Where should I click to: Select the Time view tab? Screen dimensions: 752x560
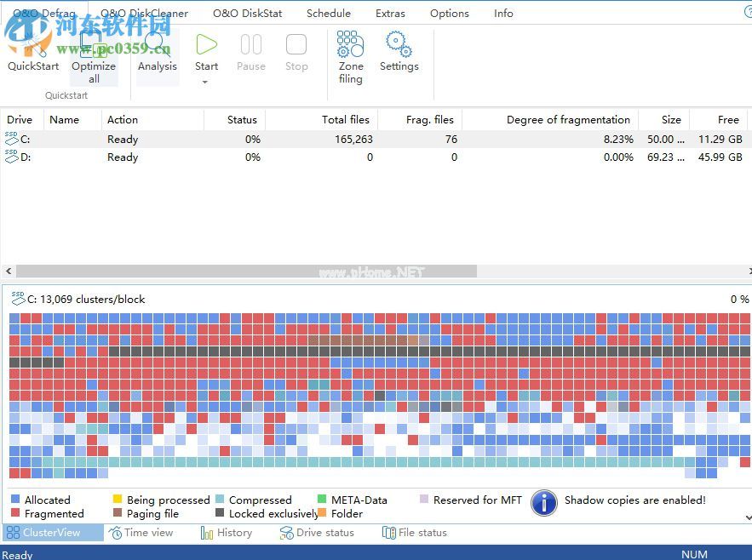tap(145, 532)
